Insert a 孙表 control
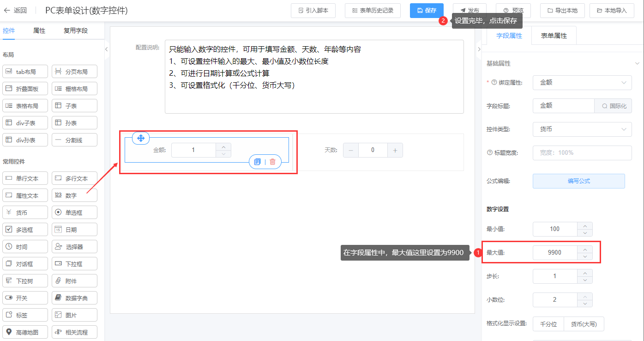Viewport: 644px width, 341px height. [x=74, y=123]
